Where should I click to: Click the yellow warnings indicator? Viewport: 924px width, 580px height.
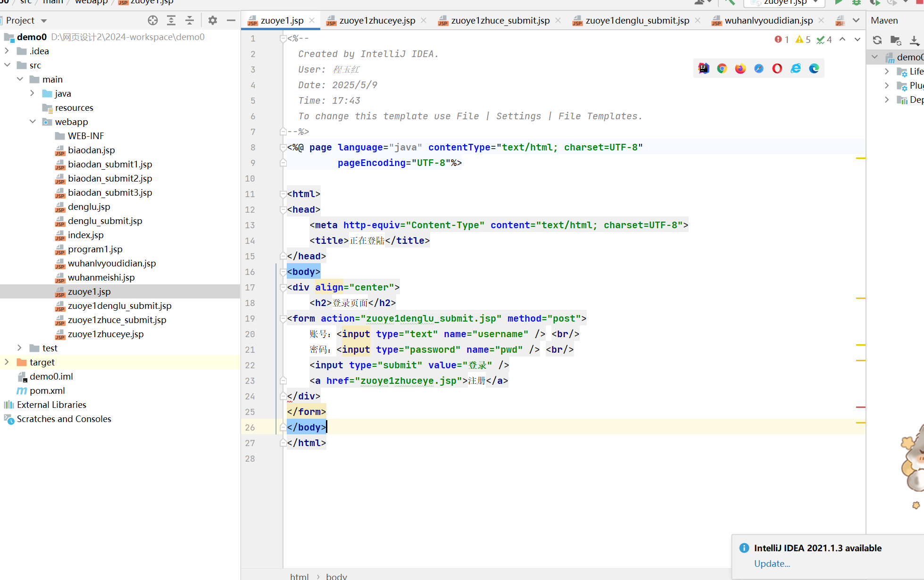tap(803, 40)
